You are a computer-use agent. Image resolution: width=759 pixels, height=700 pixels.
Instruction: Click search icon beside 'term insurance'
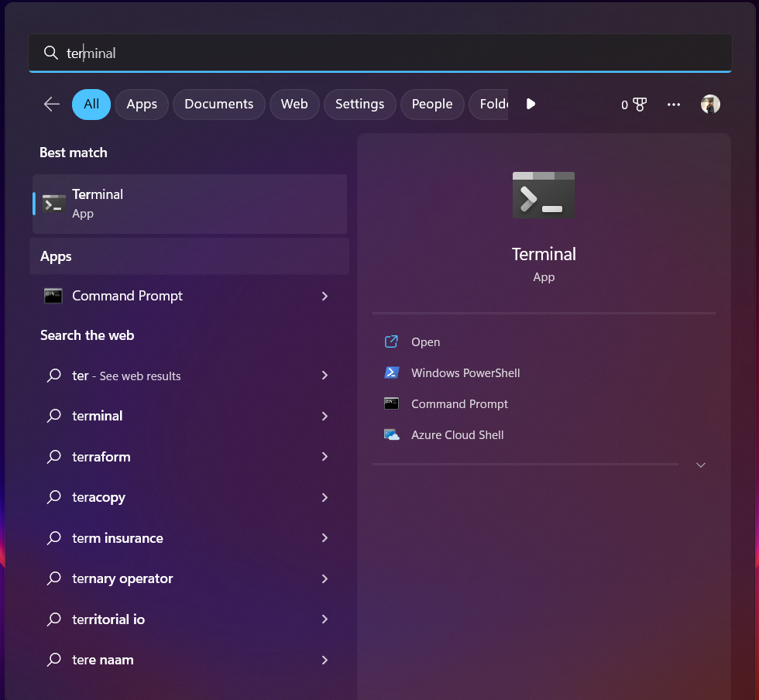[x=53, y=538]
